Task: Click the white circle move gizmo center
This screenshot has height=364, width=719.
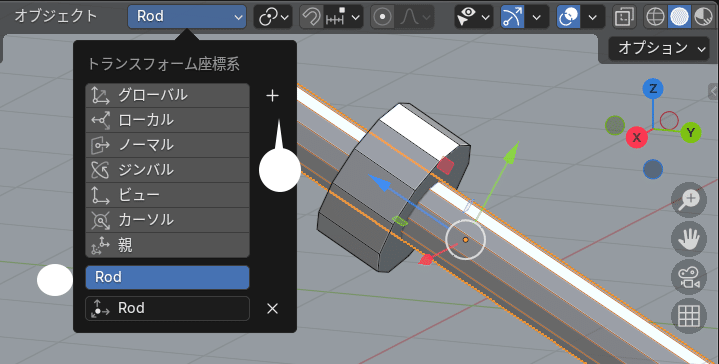Action: (465, 239)
